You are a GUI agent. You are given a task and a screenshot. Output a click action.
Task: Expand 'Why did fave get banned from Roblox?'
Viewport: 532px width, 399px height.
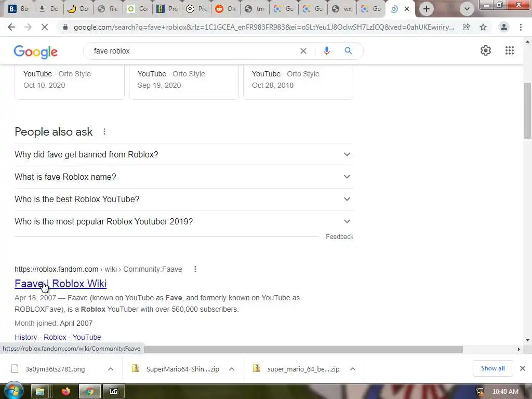184,155
